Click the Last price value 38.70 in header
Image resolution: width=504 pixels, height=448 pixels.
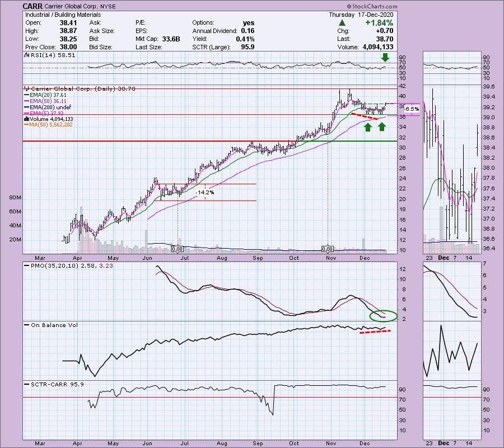pyautogui.click(x=384, y=39)
